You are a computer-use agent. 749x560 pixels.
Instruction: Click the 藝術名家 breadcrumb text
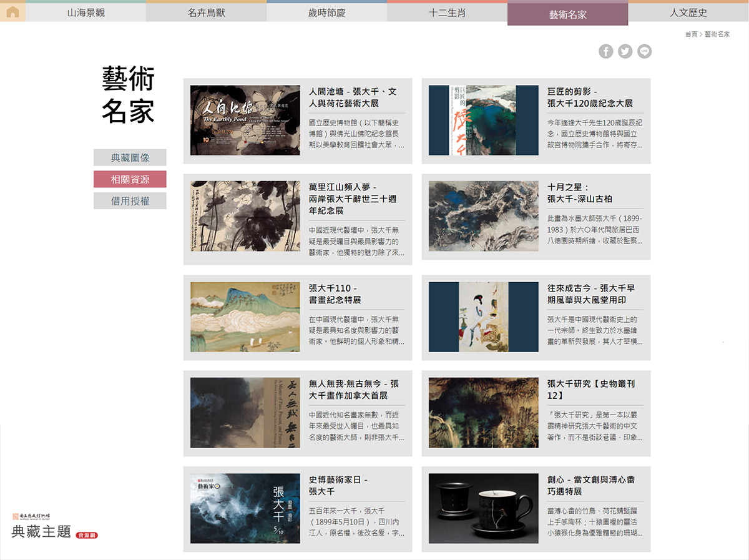click(x=717, y=34)
